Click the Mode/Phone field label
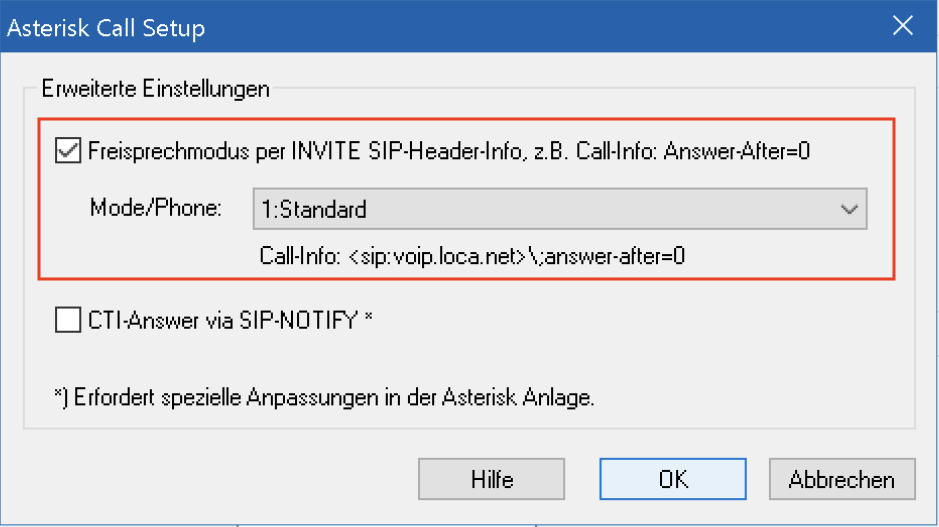 tap(156, 210)
